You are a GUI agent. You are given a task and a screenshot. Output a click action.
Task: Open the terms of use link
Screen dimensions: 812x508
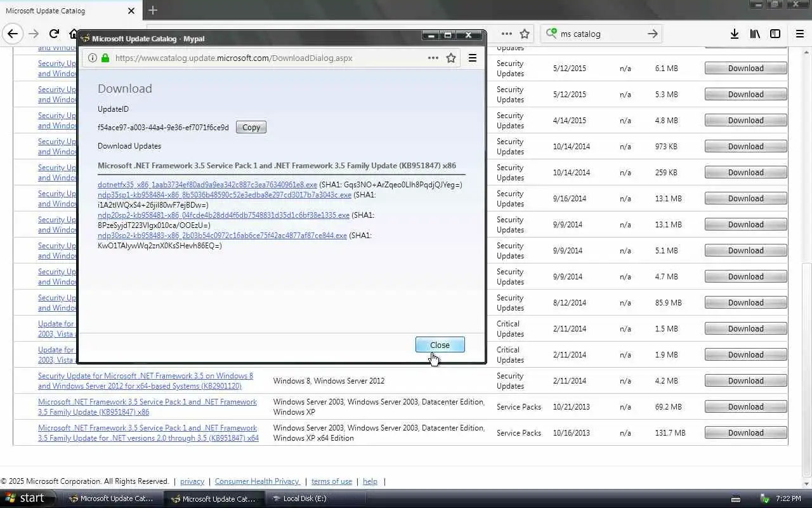332,481
